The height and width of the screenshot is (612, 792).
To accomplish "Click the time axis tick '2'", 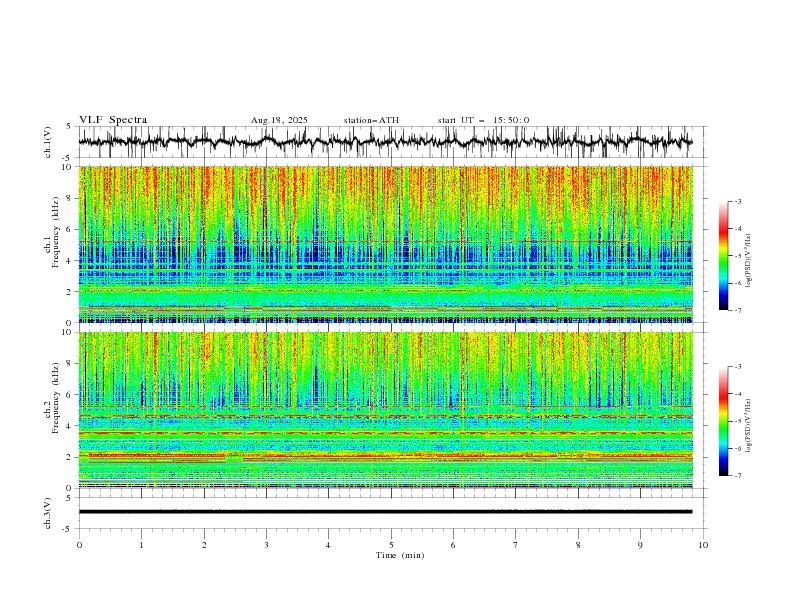I will pyautogui.click(x=204, y=545).
